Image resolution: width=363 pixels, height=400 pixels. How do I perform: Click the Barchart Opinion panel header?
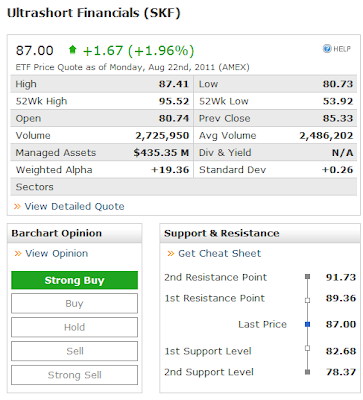[x=74, y=233]
